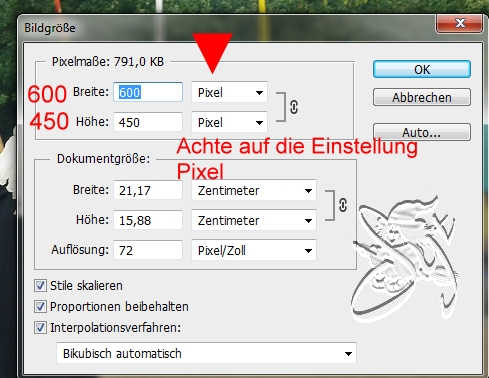Viewport: 489px width, 378px height.
Task: Open the Zentimeter dropdown for document Breite
Action: (x=254, y=190)
